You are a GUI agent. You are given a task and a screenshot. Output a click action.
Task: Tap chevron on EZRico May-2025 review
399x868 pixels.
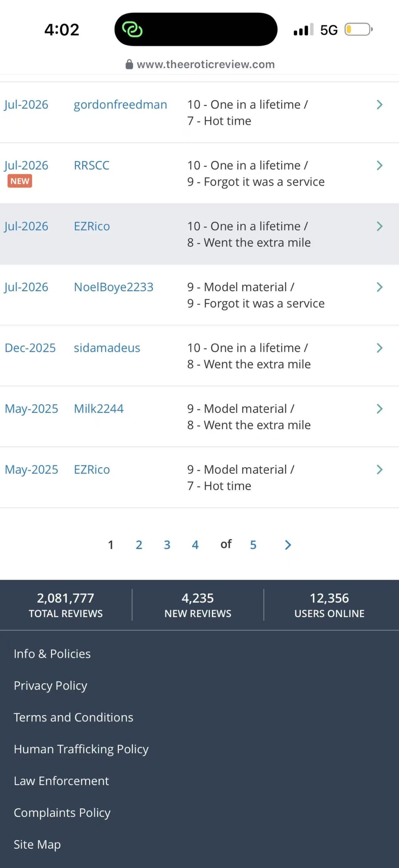[x=379, y=470]
